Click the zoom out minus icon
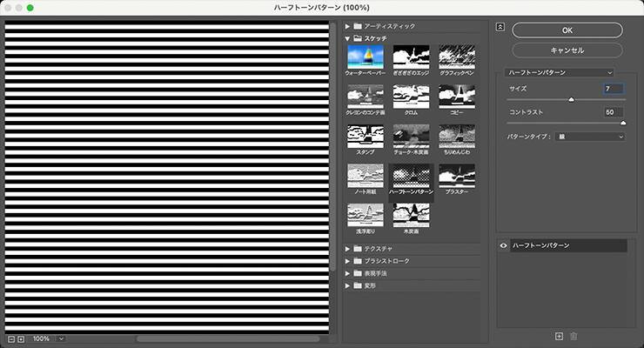 tap(10, 338)
